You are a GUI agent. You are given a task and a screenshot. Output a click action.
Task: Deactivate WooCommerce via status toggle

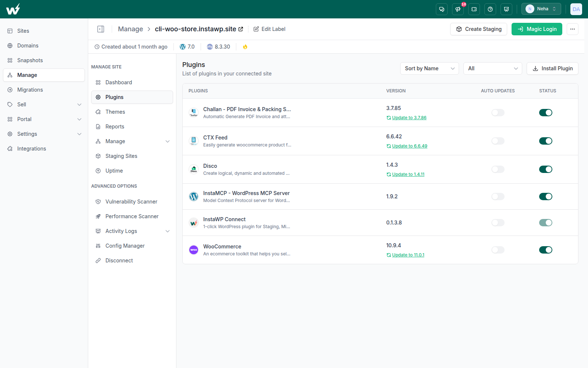[x=546, y=250]
